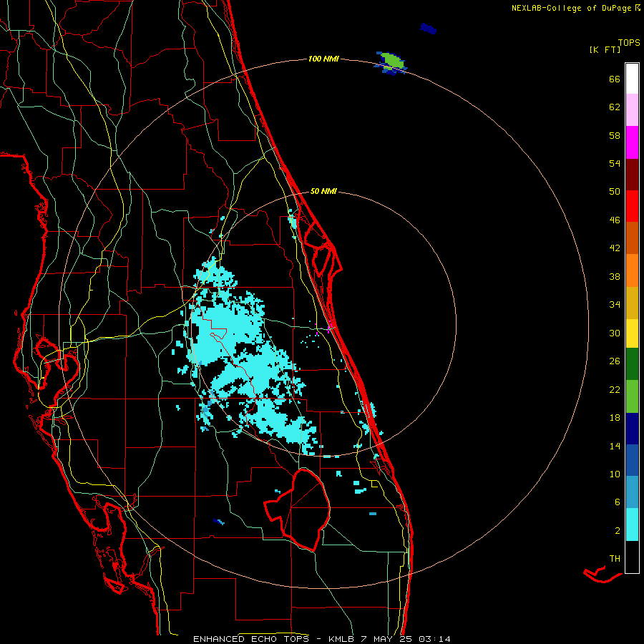644x644 pixels.
Task: Click the '30' scale value
Action: pos(615,333)
